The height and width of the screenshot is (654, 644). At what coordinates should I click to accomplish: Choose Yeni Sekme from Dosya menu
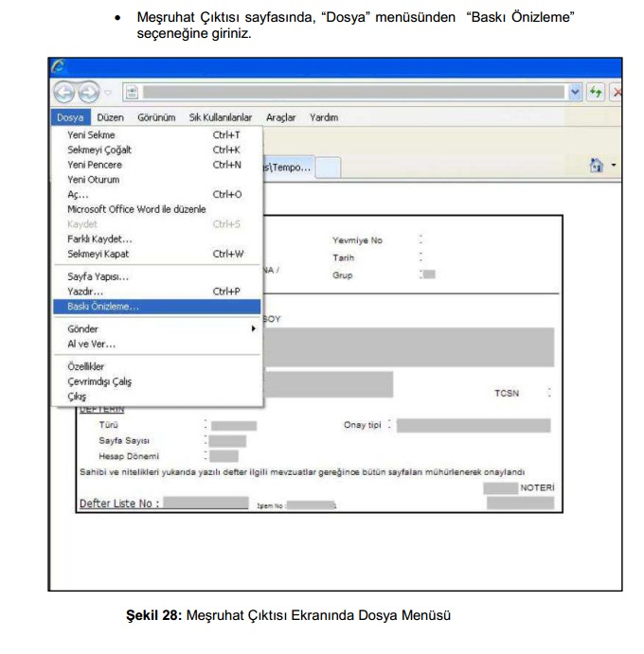click(x=157, y=135)
